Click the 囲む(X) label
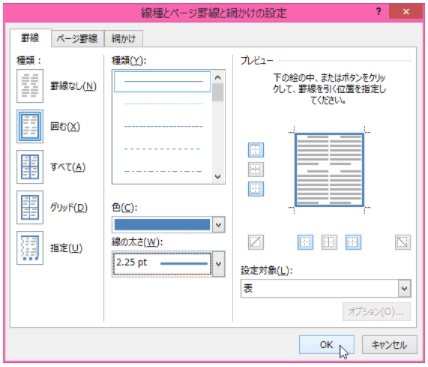The height and width of the screenshot is (367, 428). click(65, 127)
